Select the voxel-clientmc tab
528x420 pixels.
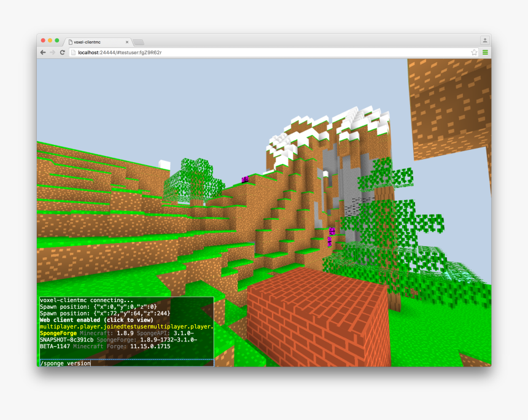pyautogui.click(x=98, y=42)
